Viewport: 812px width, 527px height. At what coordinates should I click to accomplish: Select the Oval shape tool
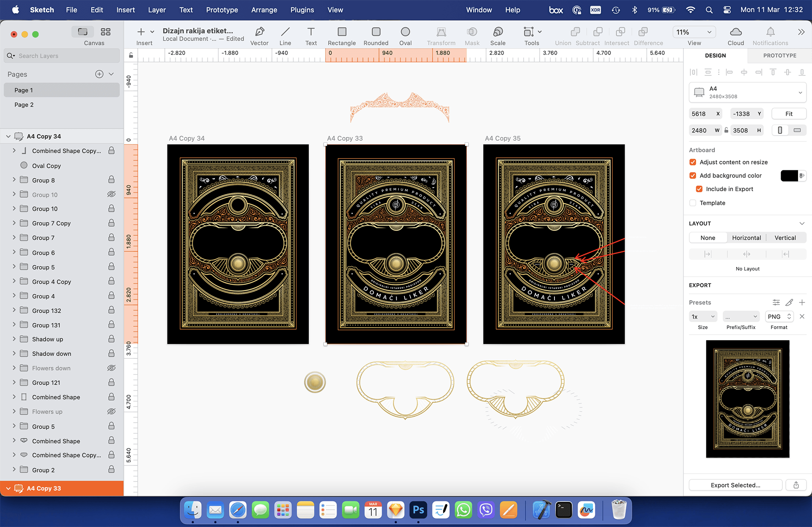[405, 32]
